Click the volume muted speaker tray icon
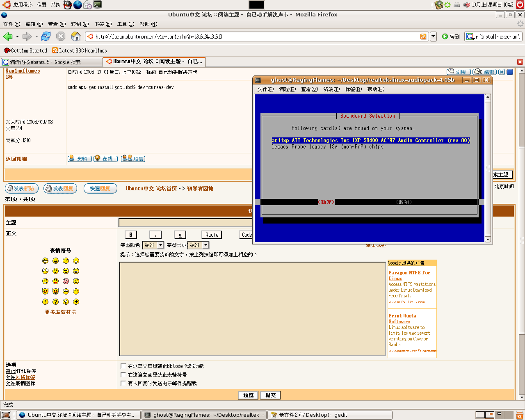 (x=466, y=5)
